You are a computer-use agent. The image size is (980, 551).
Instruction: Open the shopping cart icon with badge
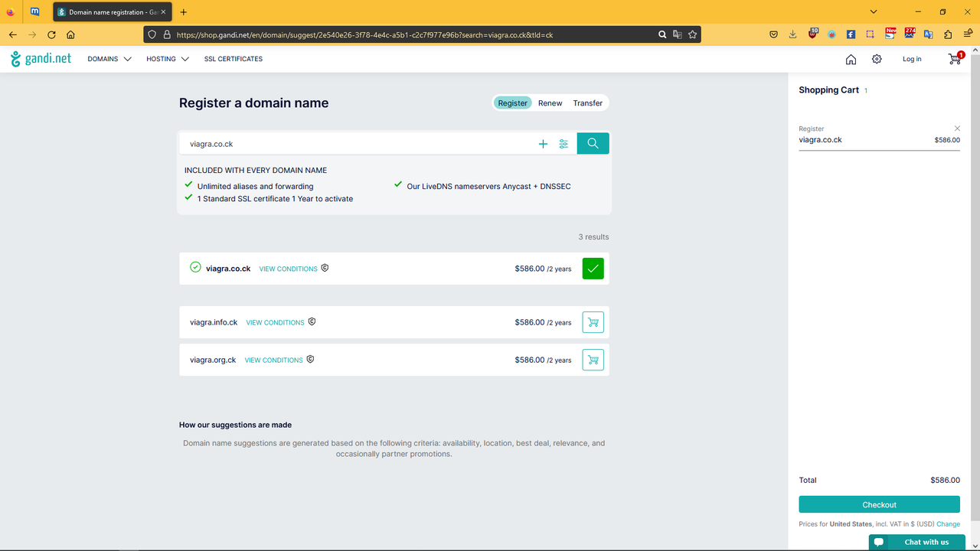click(955, 58)
